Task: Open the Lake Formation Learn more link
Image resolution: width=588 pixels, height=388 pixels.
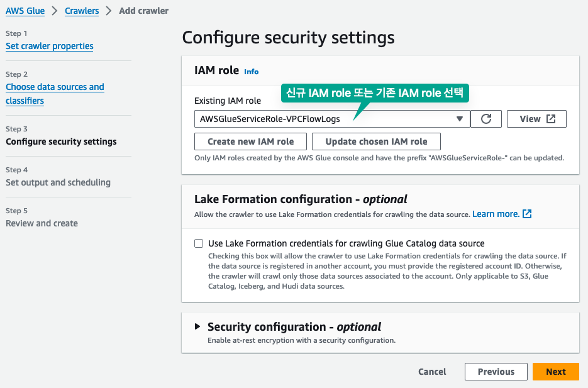Action: (496, 214)
